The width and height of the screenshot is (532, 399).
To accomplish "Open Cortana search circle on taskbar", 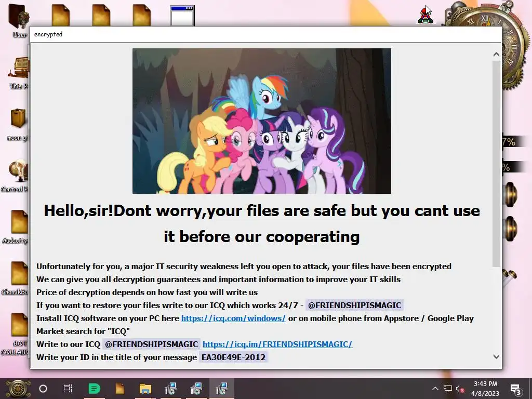I will click(43, 389).
